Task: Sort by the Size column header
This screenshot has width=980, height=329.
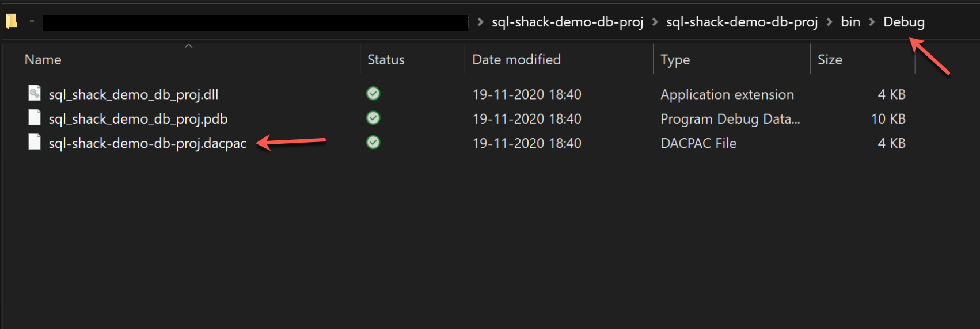Action: 830,60
